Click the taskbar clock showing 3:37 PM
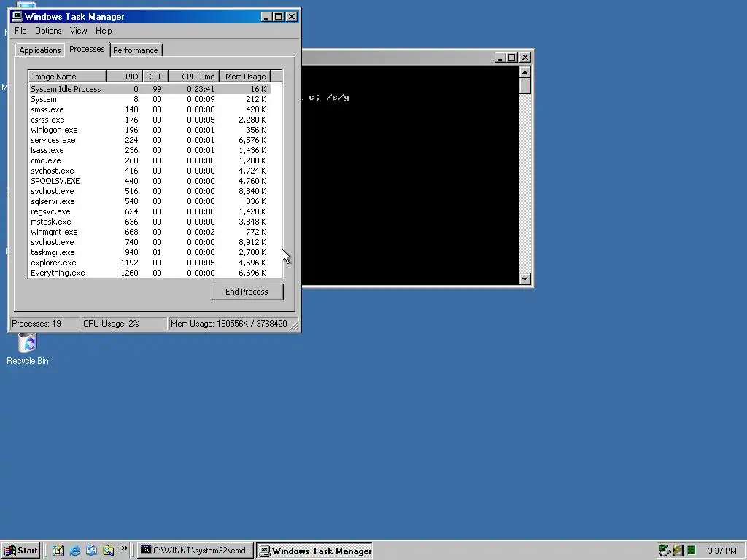Viewport: 747px width, 560px height. [x=721, y=551]
